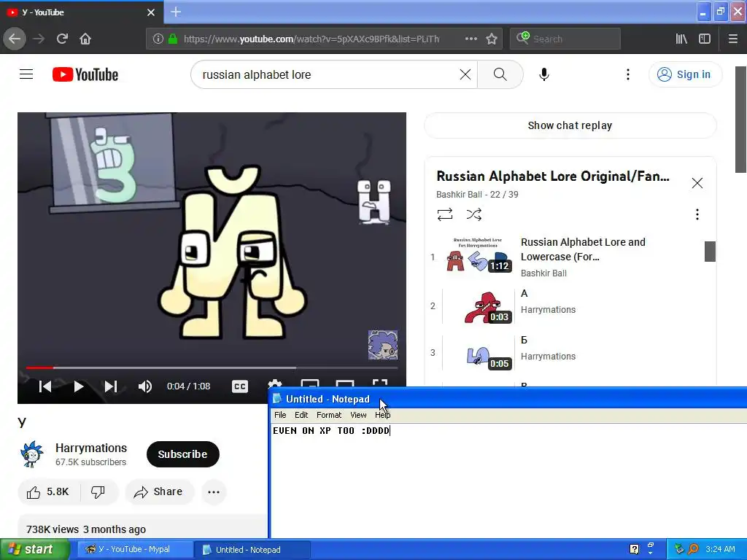Open Harrymations channel name link
Screen dimensions: 747x560
point(91,448)
